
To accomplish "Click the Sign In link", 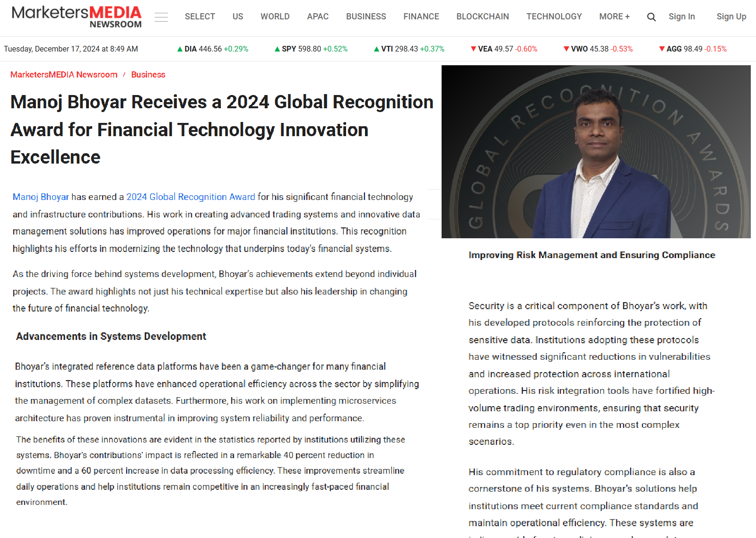I will point(682,17).
